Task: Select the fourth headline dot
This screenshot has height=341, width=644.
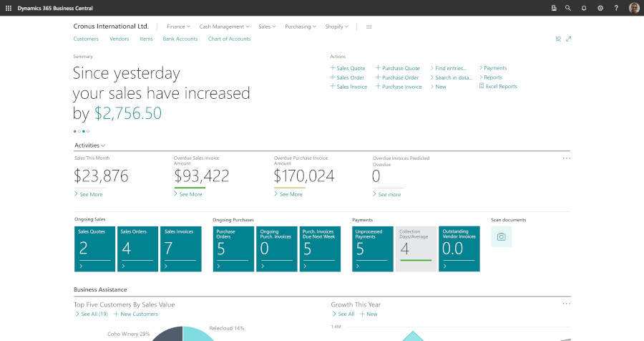Action: pyautogui.click(x=88, y=131)
